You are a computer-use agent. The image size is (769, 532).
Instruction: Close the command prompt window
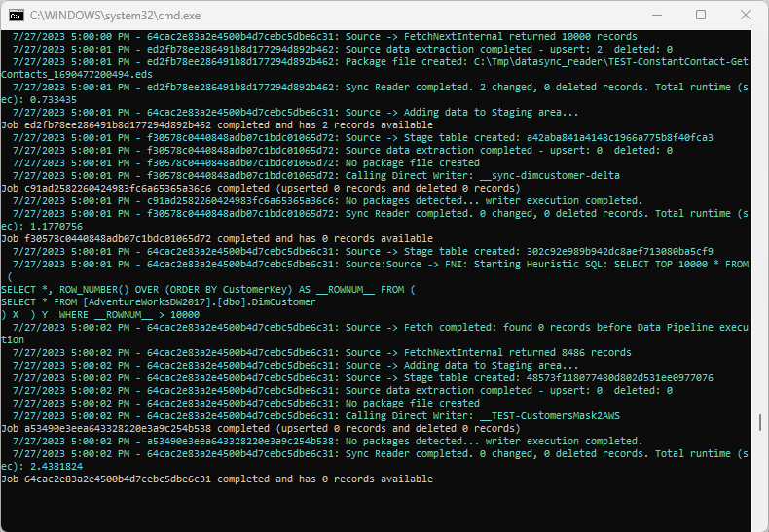(745, 16)
